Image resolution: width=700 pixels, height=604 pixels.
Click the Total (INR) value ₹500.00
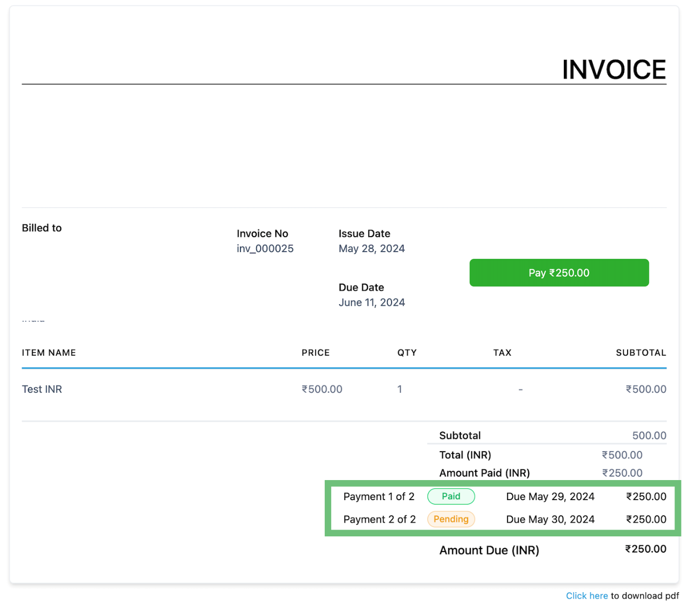622,455
